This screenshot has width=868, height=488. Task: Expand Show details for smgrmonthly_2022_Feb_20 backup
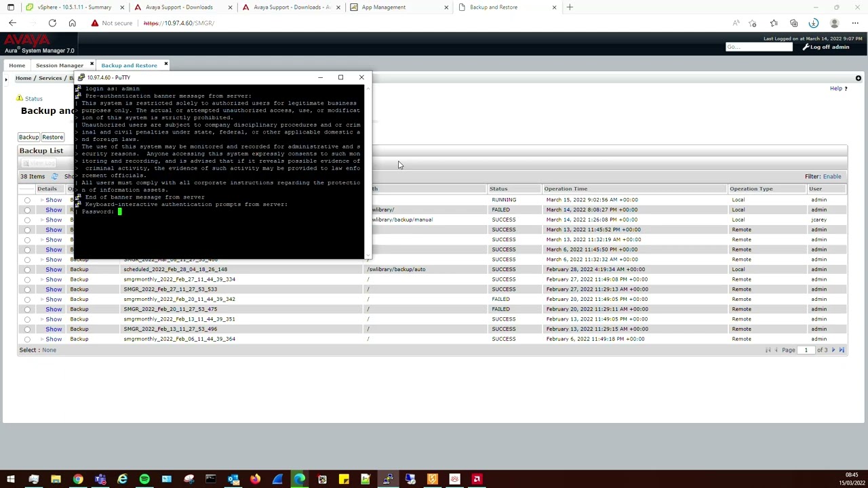53,299
